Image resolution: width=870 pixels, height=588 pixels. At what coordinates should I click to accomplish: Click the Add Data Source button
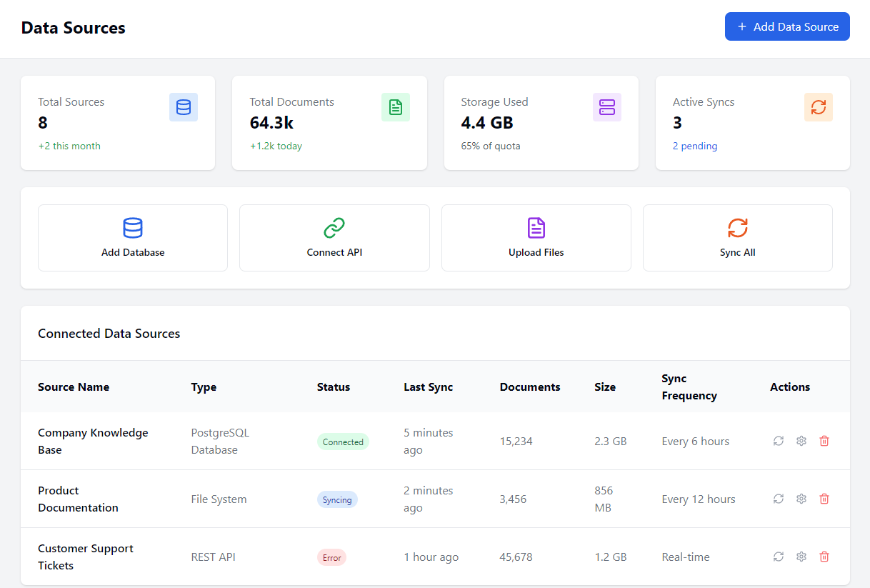pos(787,26)
